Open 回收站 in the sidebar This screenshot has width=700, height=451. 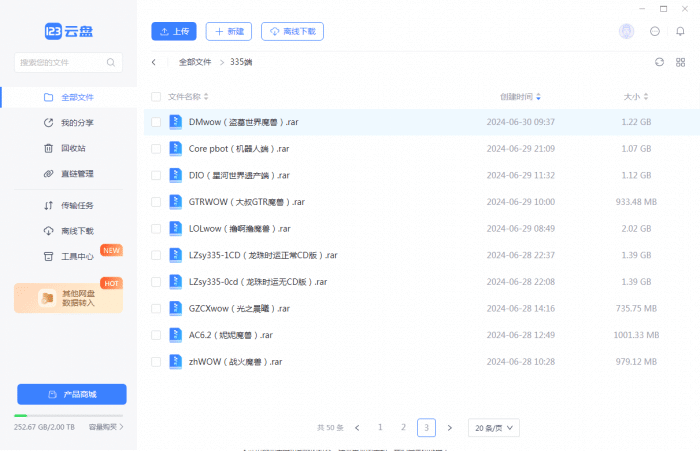[73, 148]
